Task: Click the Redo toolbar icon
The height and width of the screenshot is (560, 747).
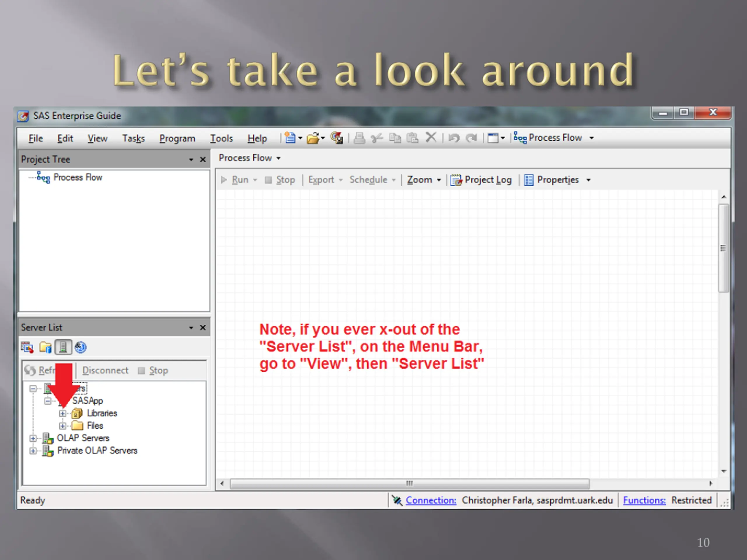Action: pos(471,138)
